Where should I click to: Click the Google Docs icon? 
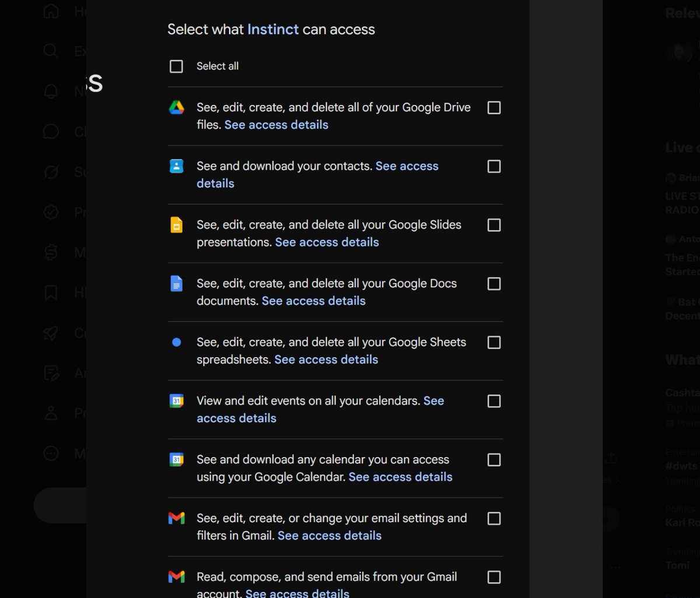pos(176,284)
